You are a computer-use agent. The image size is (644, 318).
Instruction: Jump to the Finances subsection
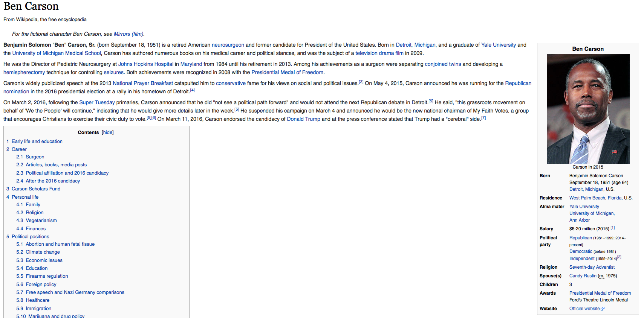[x=36, y=229]
